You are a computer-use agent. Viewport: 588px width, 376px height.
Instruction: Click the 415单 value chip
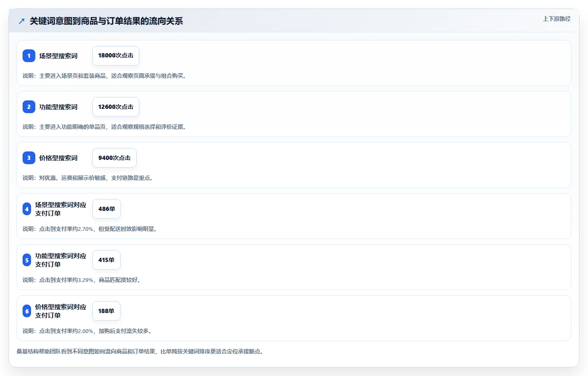point(106,260)
